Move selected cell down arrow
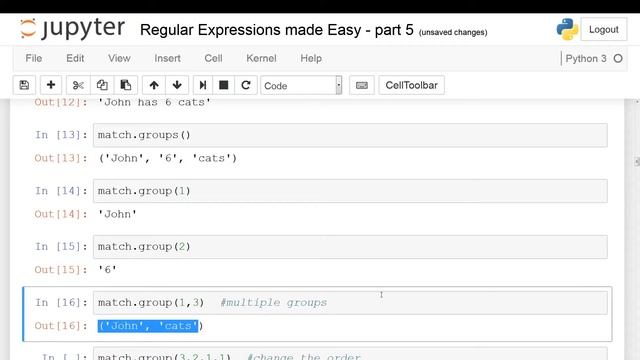Image resolution: width=640 pixels, height=360 pixels. [x=177, y=85]
